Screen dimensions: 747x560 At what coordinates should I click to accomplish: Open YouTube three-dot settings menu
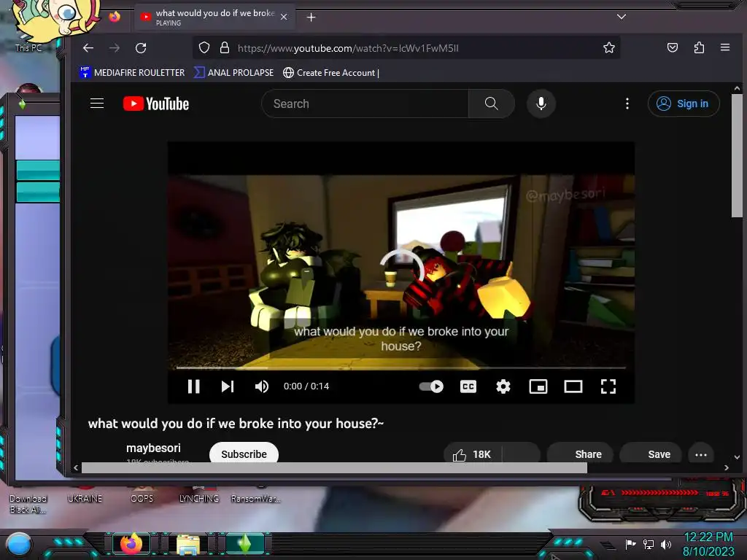tap(627, 104)
